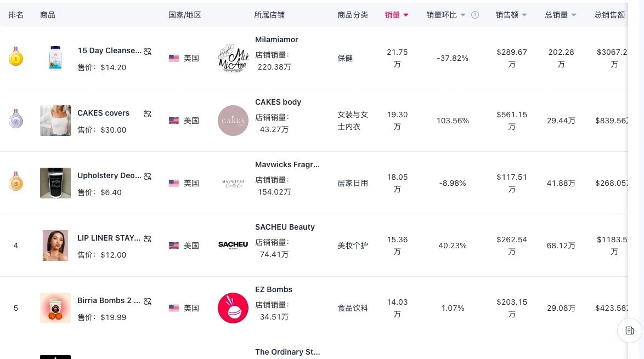Click help icon next to 销量环比

click(x=475, y=15)
